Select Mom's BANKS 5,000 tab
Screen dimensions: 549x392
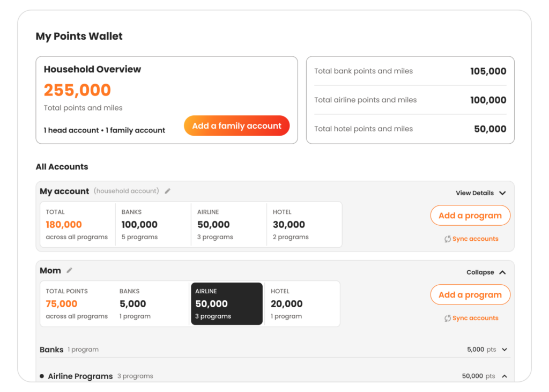click(153, 304)
